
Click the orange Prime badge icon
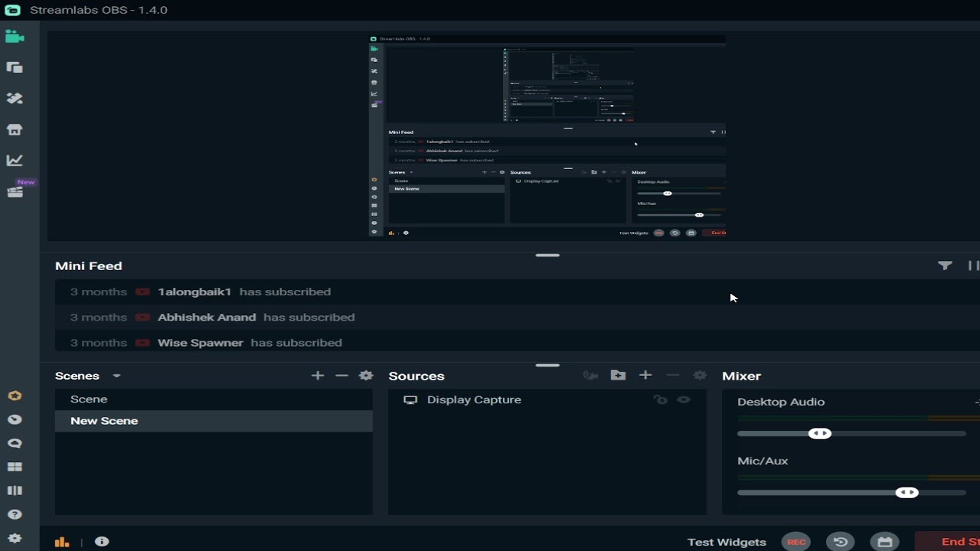[x=15, y=396]
